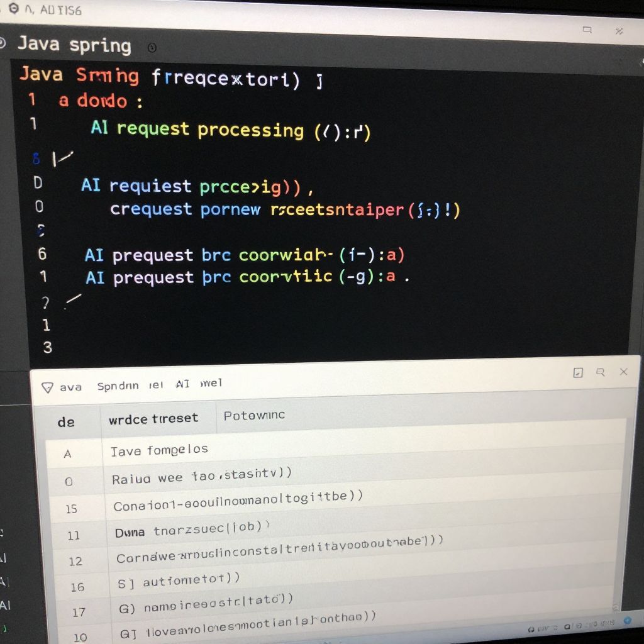Click code line 'a dordo :'
Viewport: 644px width, 644px height.
coord(101,101)
